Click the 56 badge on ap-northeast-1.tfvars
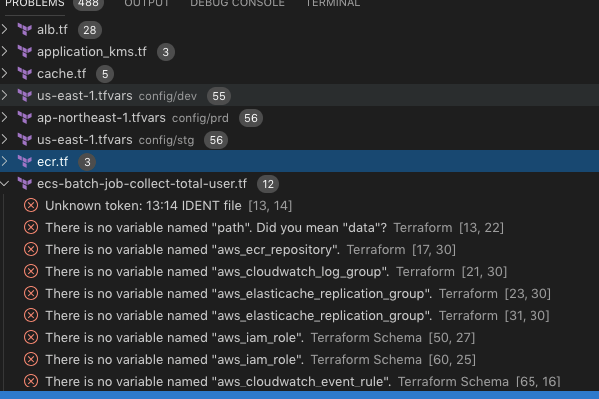 (251, 118)
